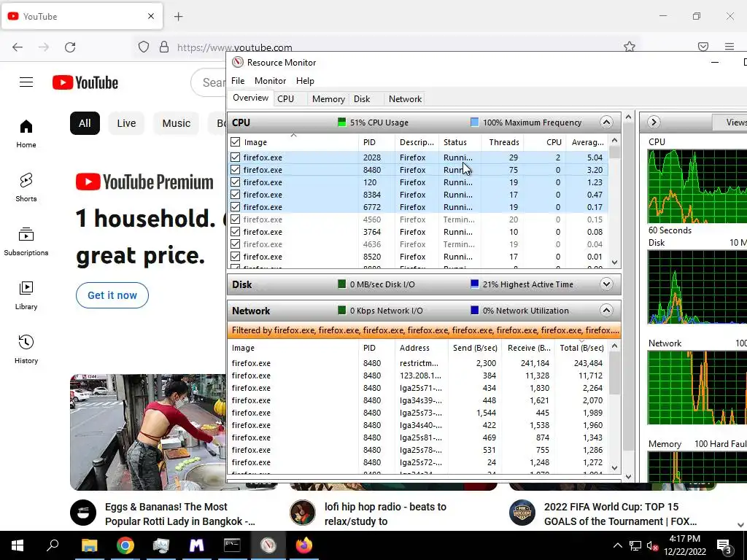Click down arrow of CPU list scrollbar
Screen dimensions: 747x560
click(x=614, y=262)
